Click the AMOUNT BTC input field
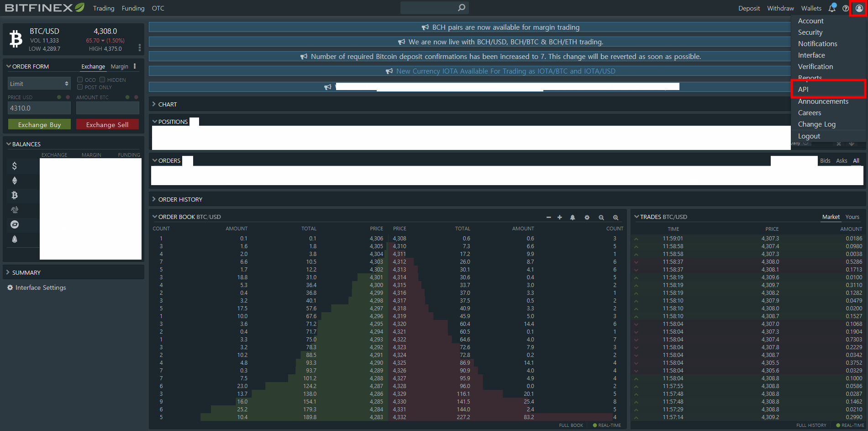868x431 pixels. 107,108
